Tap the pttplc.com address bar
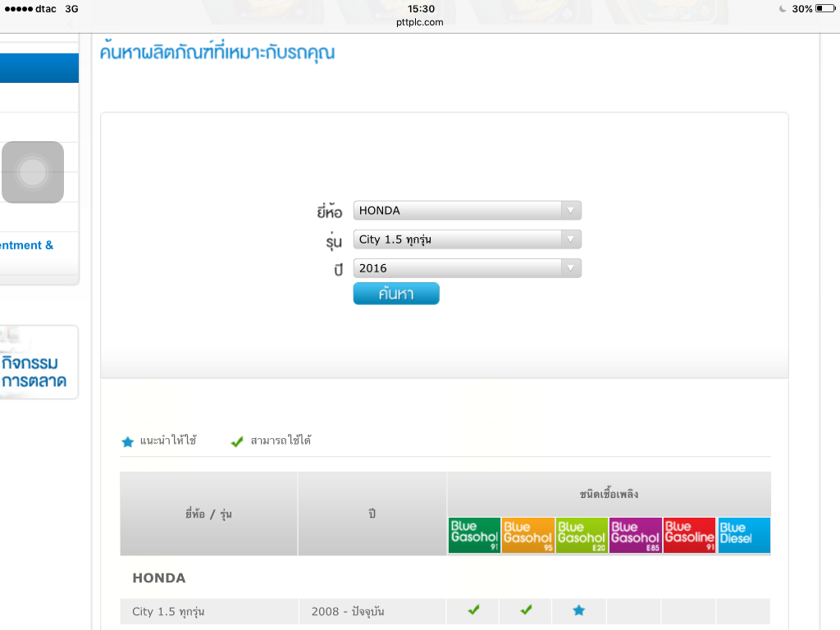Viewport: 840px width, 630px height. (x=419, y=22)
